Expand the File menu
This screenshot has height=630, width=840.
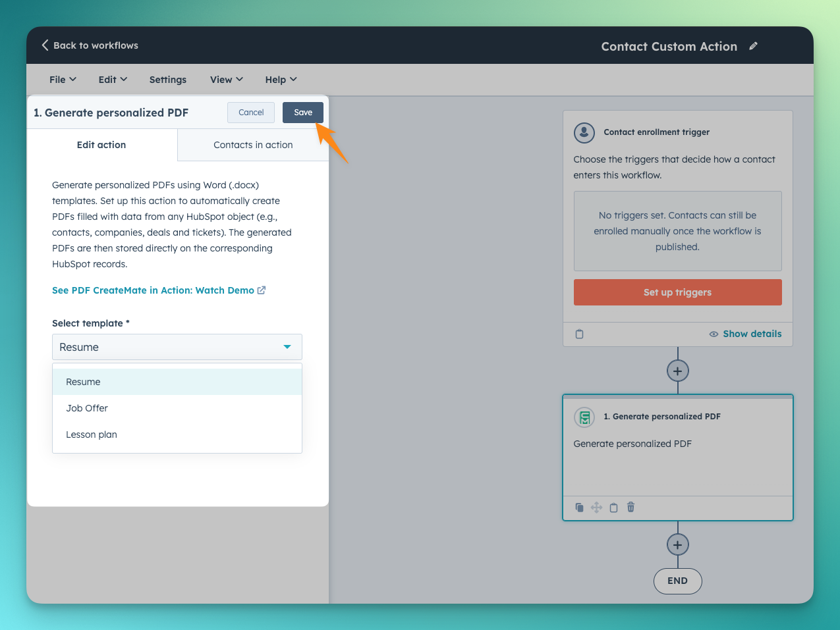[x=62, y=79]
